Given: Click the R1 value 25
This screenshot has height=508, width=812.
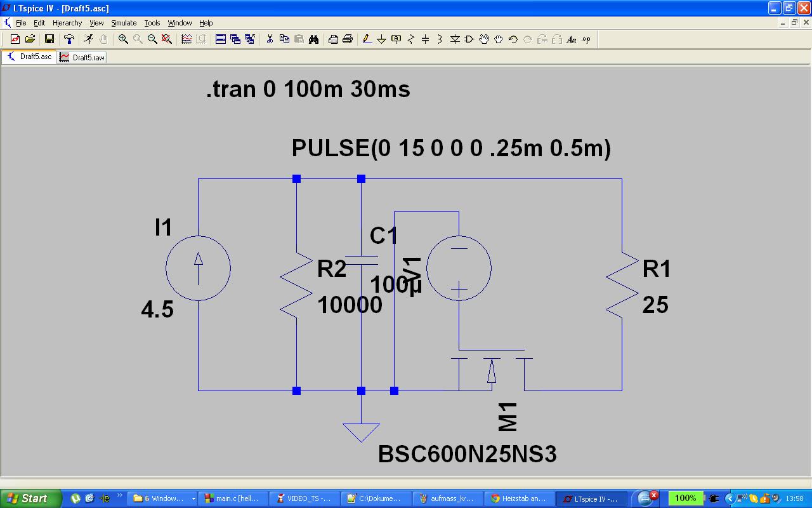Looking at the screenshot, I should (x=655, y=305).
